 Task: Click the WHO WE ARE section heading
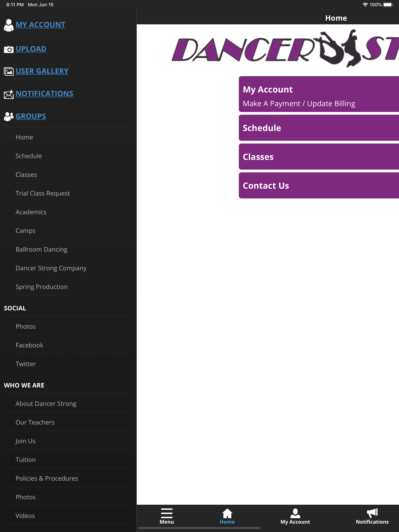[x=24, y=385]
